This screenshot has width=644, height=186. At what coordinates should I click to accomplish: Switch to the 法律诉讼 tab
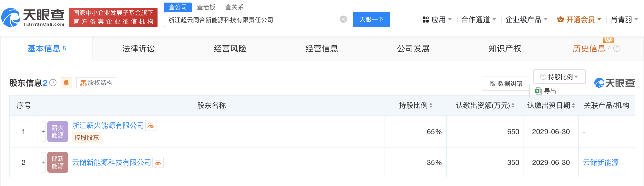138,49
